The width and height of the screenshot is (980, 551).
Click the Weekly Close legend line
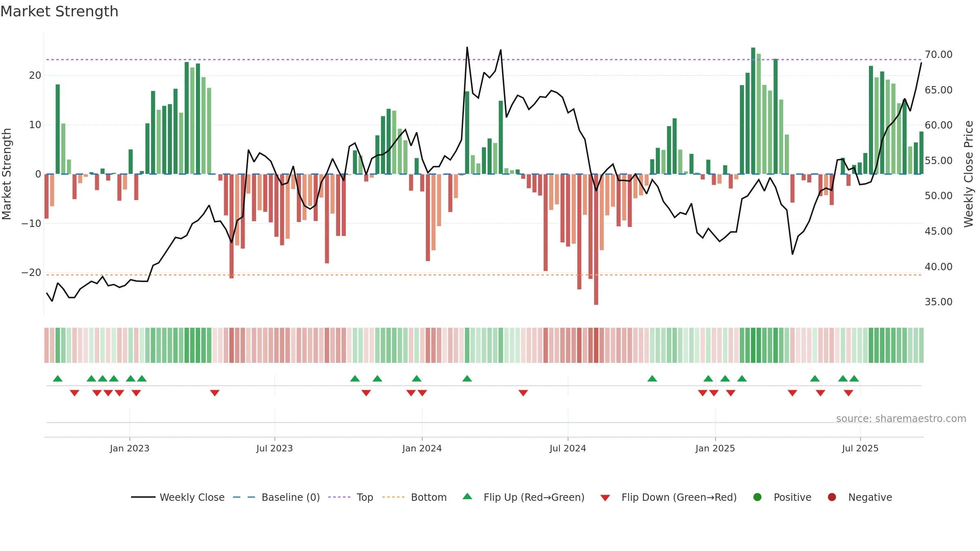click(x=143, y=497)
